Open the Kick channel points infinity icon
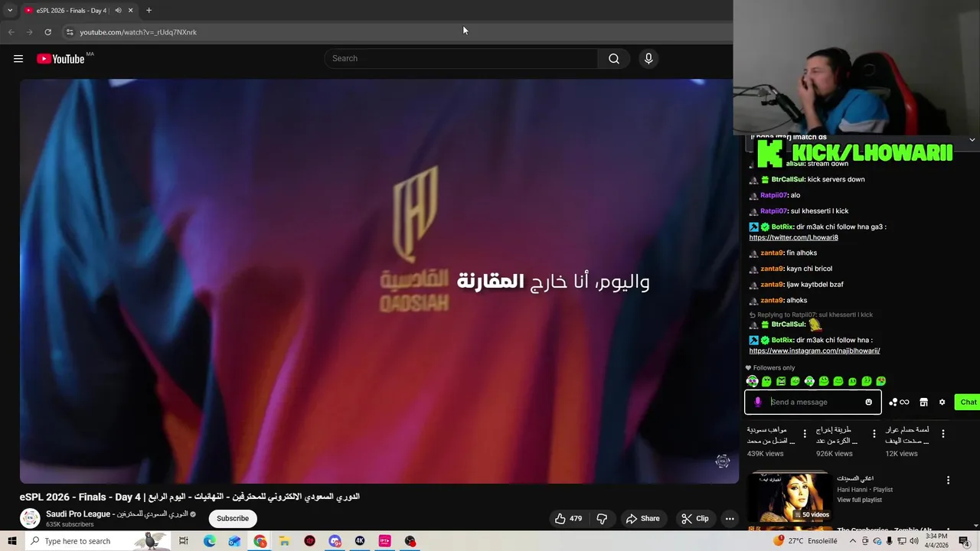Screen dimensions: 980x551 899,402
